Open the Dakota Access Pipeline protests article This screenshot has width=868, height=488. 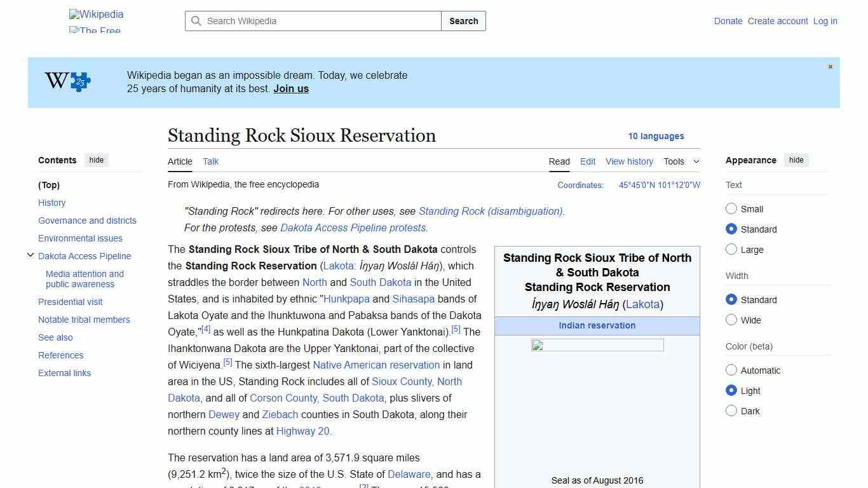point(353,227)
